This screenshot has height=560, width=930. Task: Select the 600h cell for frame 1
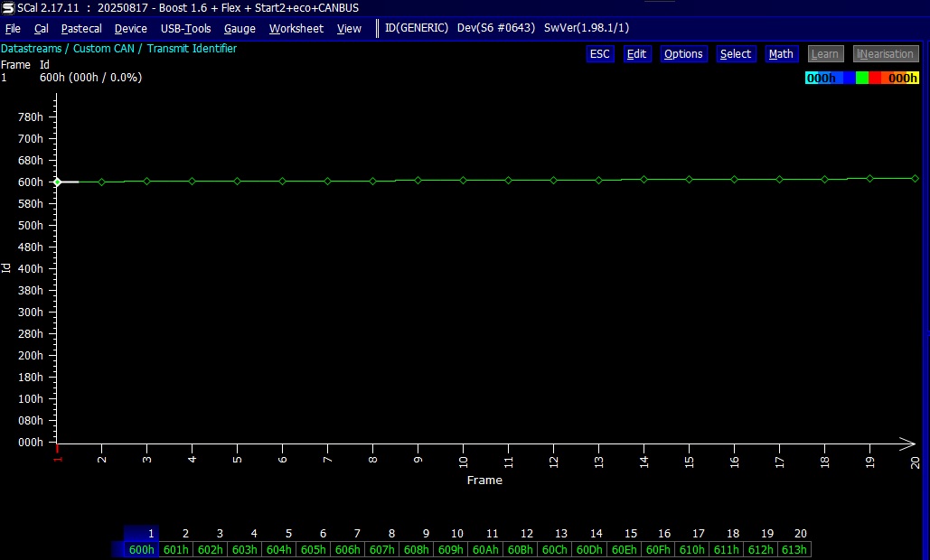pos(142,550)
